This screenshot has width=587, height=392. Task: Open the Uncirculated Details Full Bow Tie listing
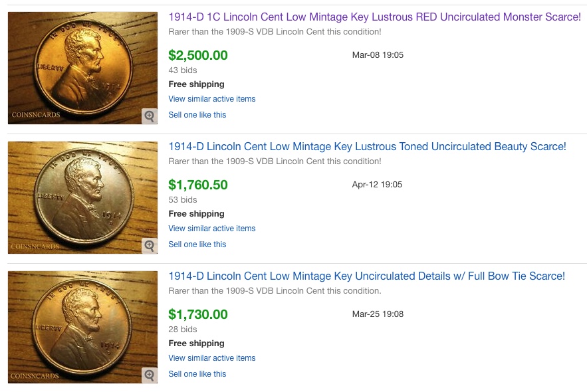click(x=366, y=276)
